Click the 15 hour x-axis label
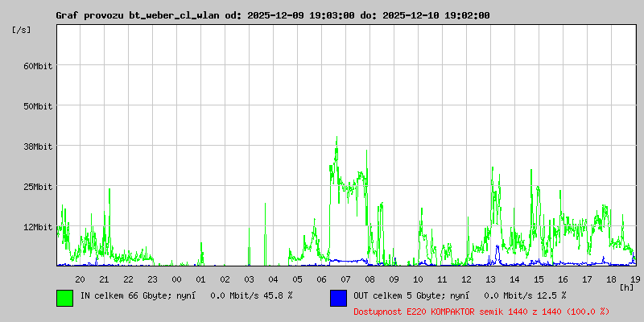This screenshot has height=322, width=644. (x=539, y=279)
